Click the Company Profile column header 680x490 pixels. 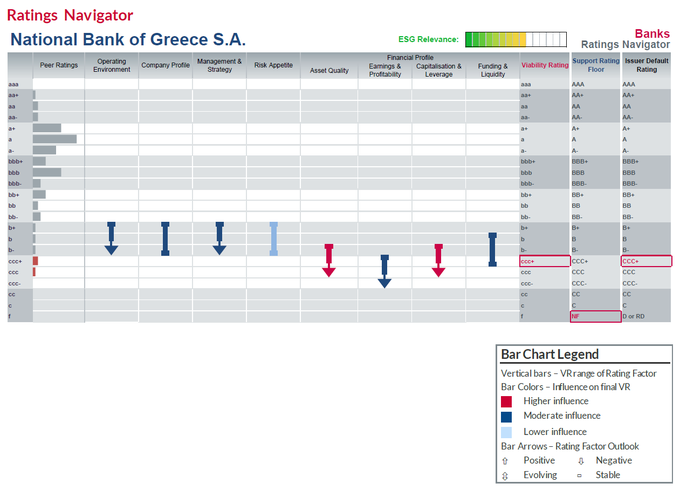pyautogui.click(x=165, y=65)
